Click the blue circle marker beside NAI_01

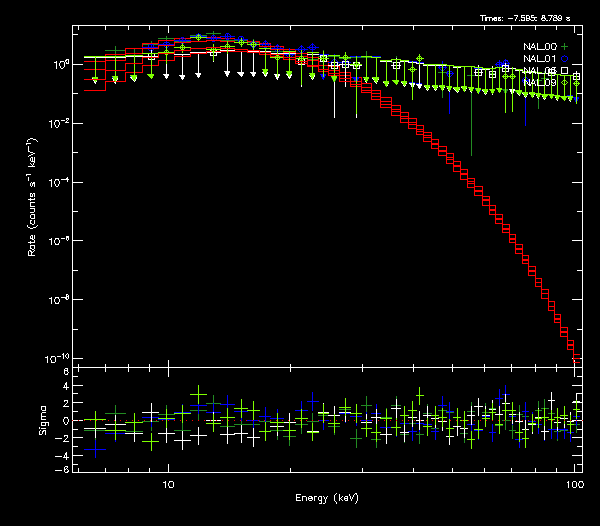coord(565,59)
